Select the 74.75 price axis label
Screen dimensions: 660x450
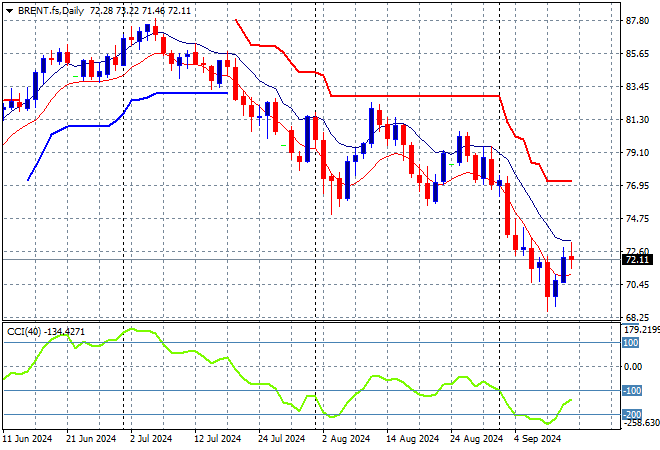pos(637,218)
